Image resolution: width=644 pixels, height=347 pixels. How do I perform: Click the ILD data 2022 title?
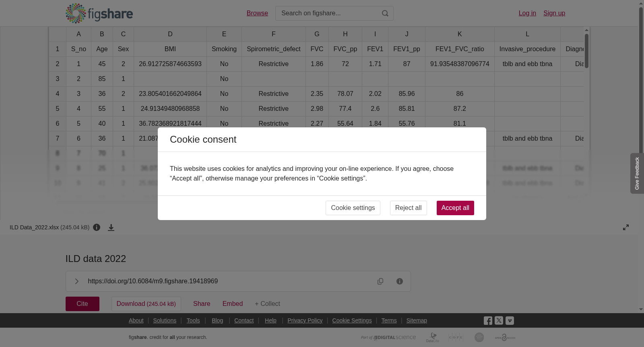click(x=96, y=259)
